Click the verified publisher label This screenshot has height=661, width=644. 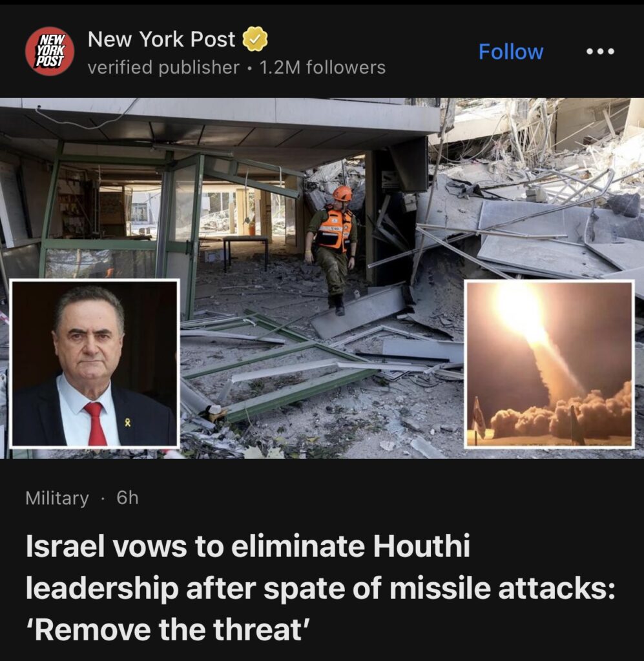163,67
